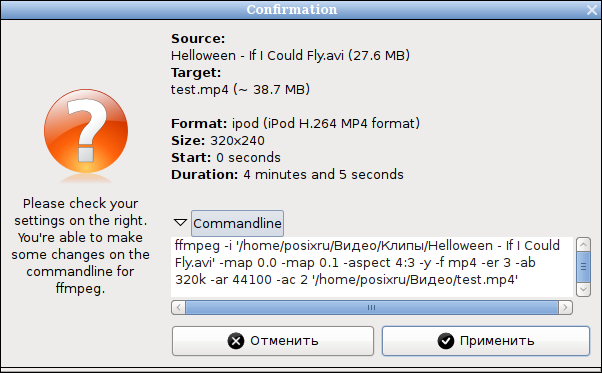Click the X icon on Отменить button
The width and height of the screenshot is (602, 373).
[x=236, y=341]
